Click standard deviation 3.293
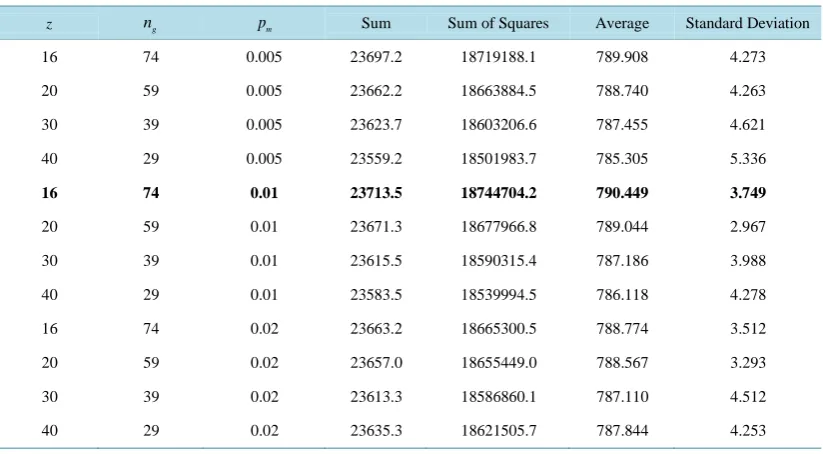Screen dimensions: 823x454 click(x=747, y=363)
